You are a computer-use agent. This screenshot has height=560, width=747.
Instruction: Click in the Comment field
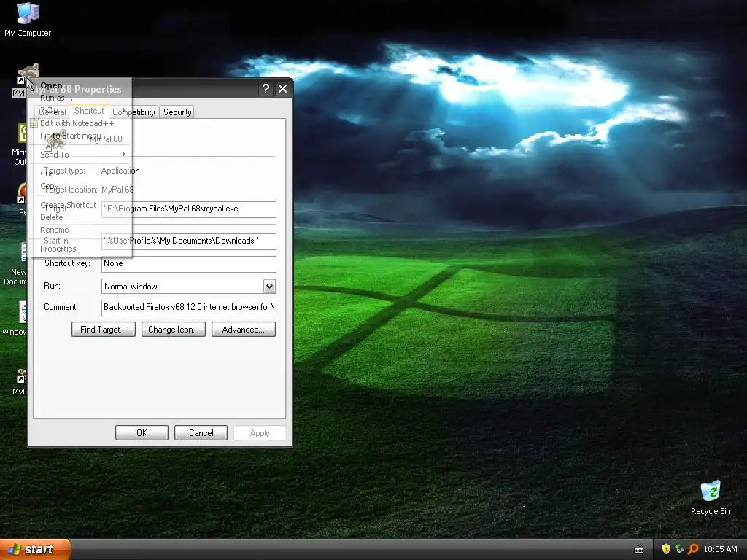point(189,307)
